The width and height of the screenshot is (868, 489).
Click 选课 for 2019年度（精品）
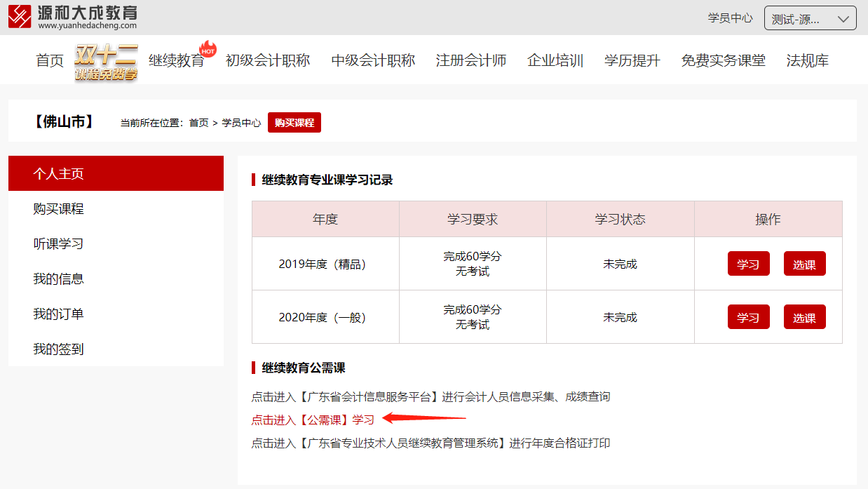tap(804, 264)
